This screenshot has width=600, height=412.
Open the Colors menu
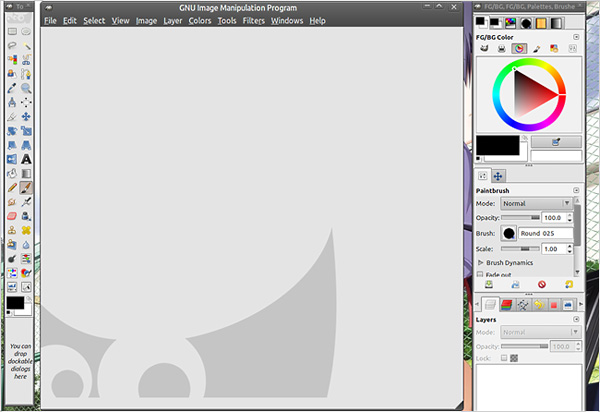(x=200, y=21)
